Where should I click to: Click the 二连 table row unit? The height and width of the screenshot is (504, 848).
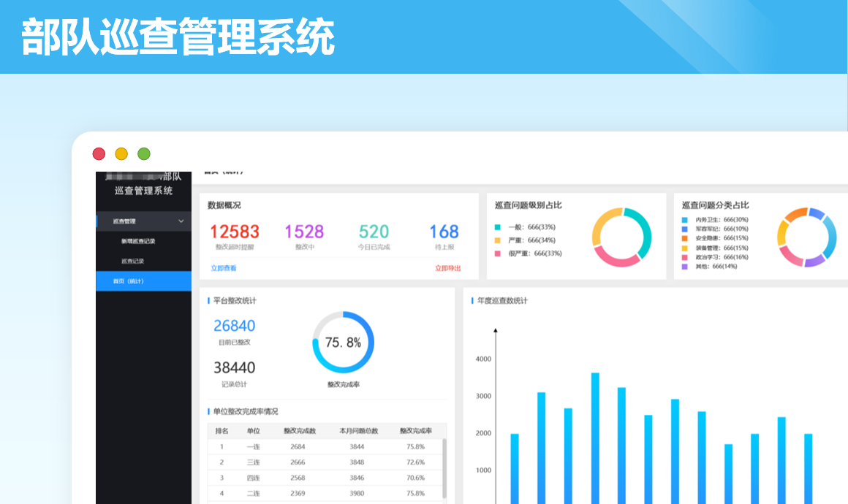(253, 493)
